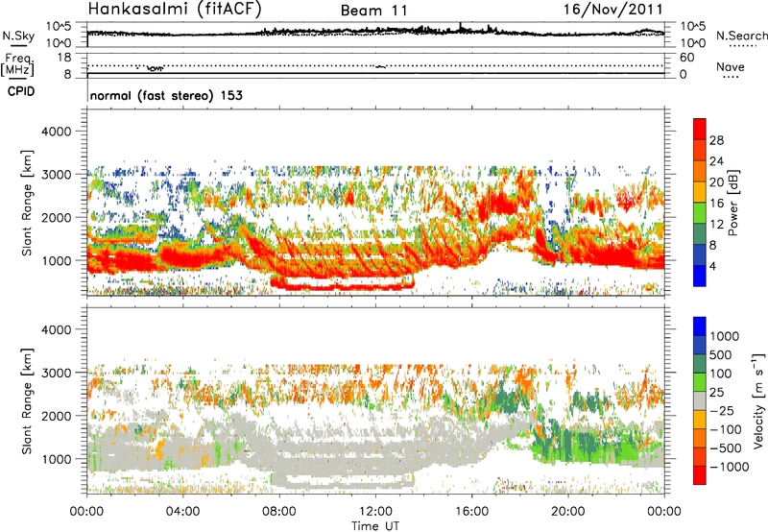Click the '16:00' time axis tick label
Image resolution: width=768 pixels, height=532 pixels.
pyautogui.click(x=472, y=512)
